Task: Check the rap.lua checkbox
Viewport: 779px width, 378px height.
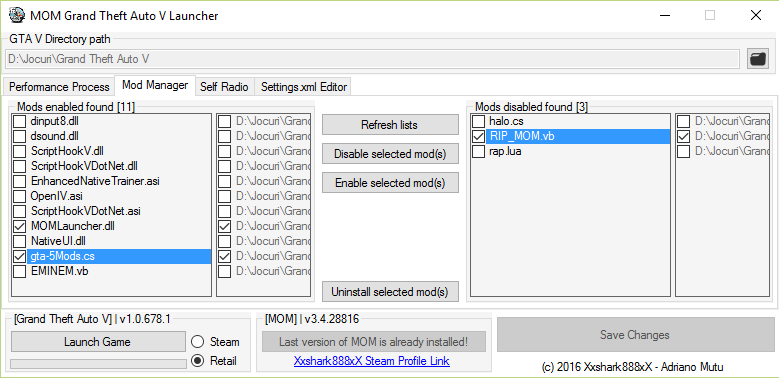Action: tap(478, 151)
